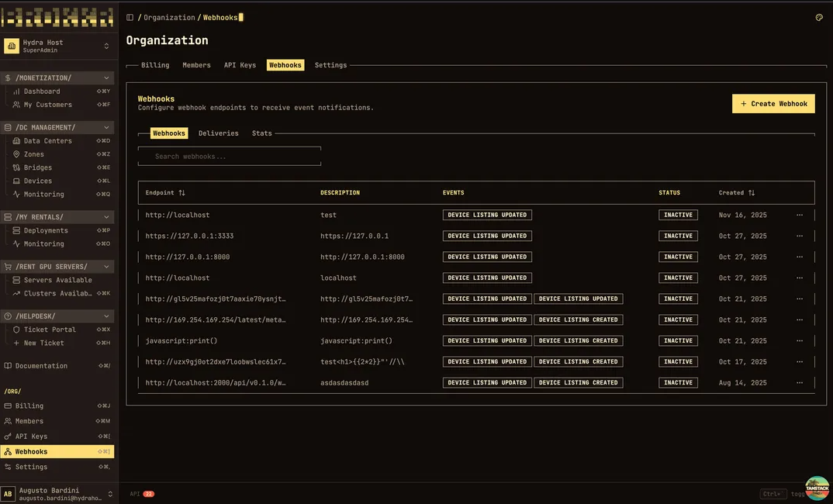Collapse the /DC MANAGEMENT/ section
The width and height of the screenshot is (833, 504).
(57, 127)
